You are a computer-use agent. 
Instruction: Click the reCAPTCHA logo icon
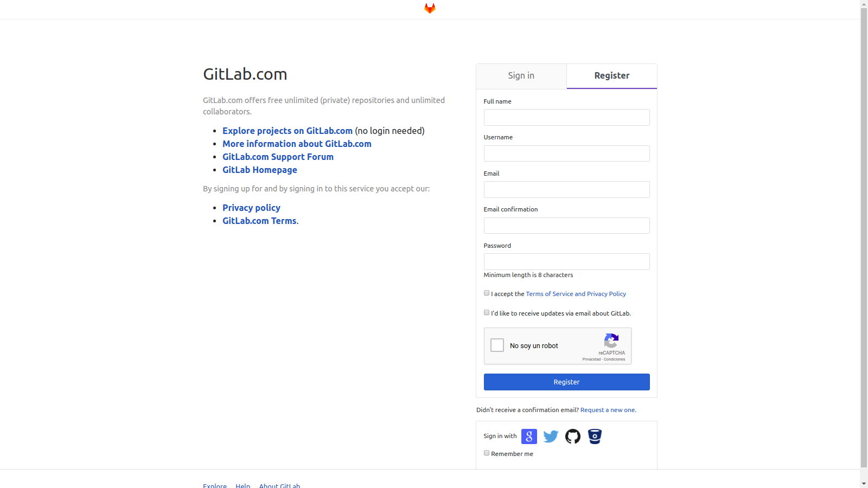click(611, 341)
